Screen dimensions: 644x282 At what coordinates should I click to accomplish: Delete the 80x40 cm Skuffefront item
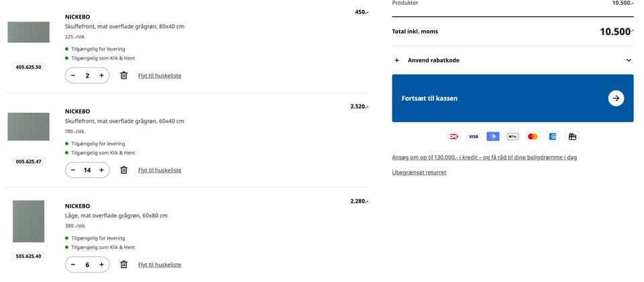pyautogui.click(x=123, y=76)
